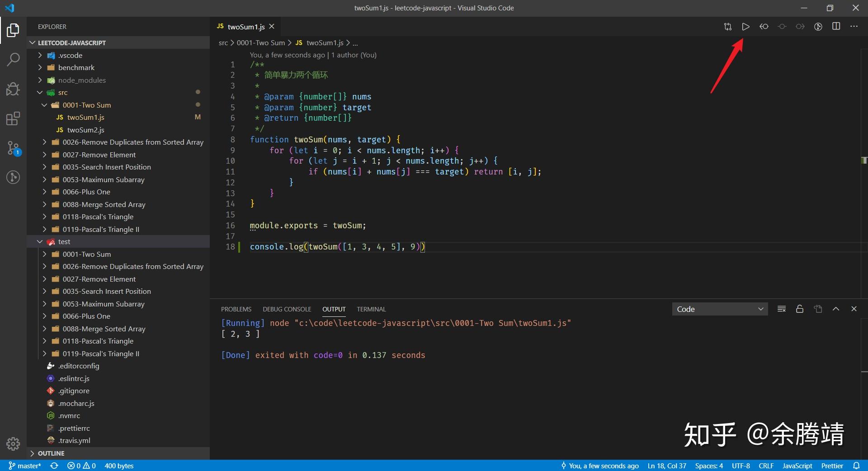Image resolution: width=868 pixels, height=471 pixels.
Task: Toggle the Prettier formatter status item
Action: pos(833,466)
